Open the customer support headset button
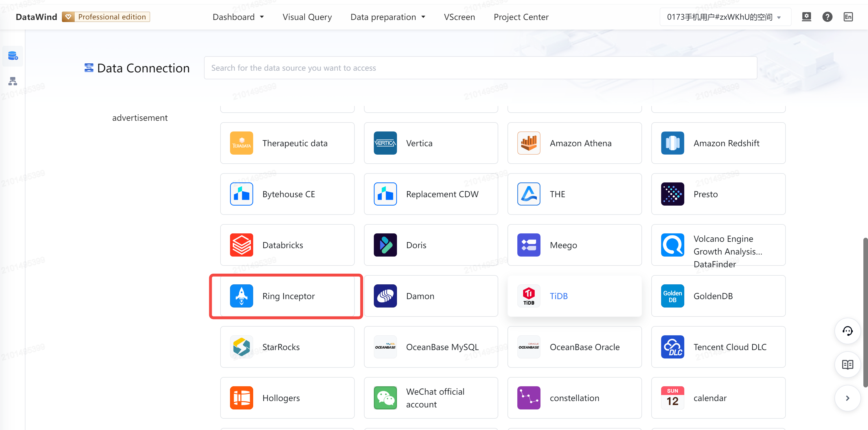The image size is (868, 430). tap(847, 331)
